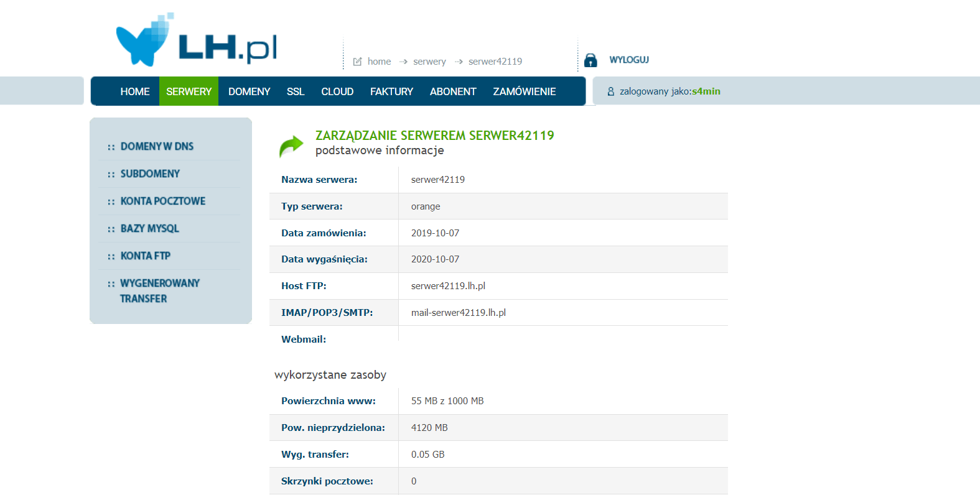Click the Typ serwera: label
Screen dimensions: 980x495
click(x=312, y=206)
